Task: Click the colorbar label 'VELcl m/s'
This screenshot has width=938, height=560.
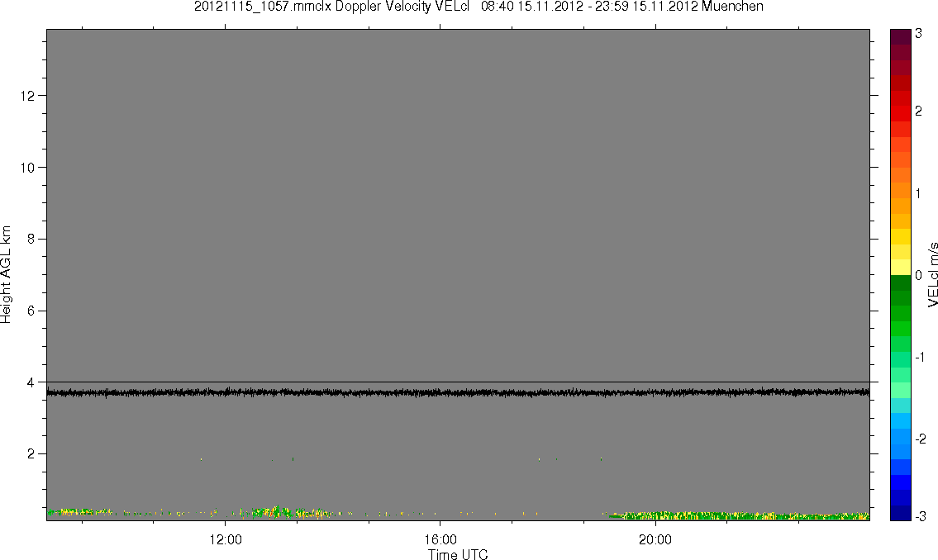Action: (932, 274)
